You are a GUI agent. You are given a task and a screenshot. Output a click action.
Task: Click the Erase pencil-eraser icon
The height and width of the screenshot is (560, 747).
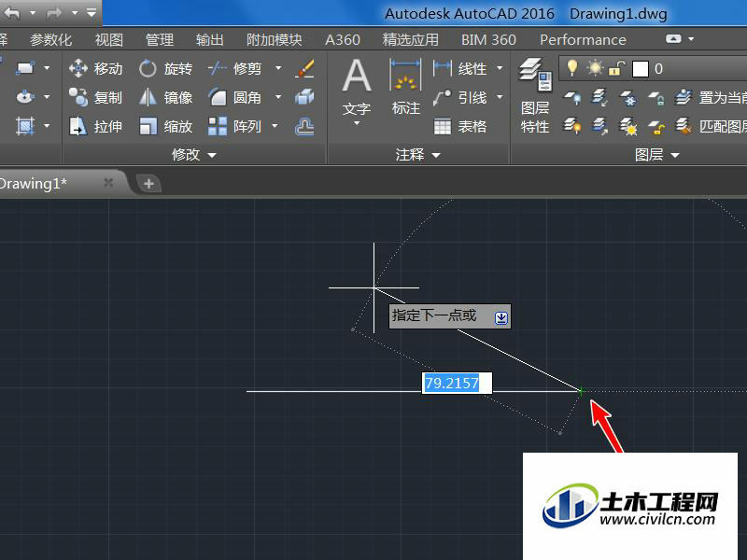304,68
